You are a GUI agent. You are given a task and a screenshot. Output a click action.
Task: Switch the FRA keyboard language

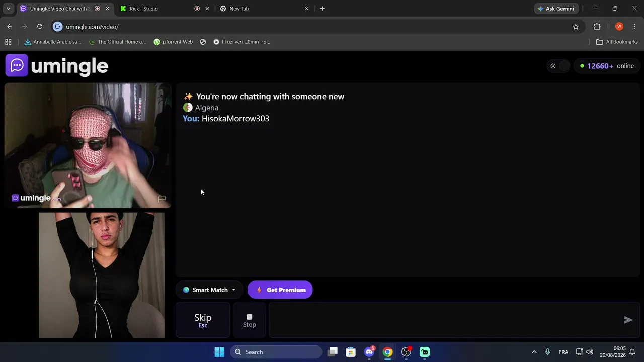coord(563,352)
